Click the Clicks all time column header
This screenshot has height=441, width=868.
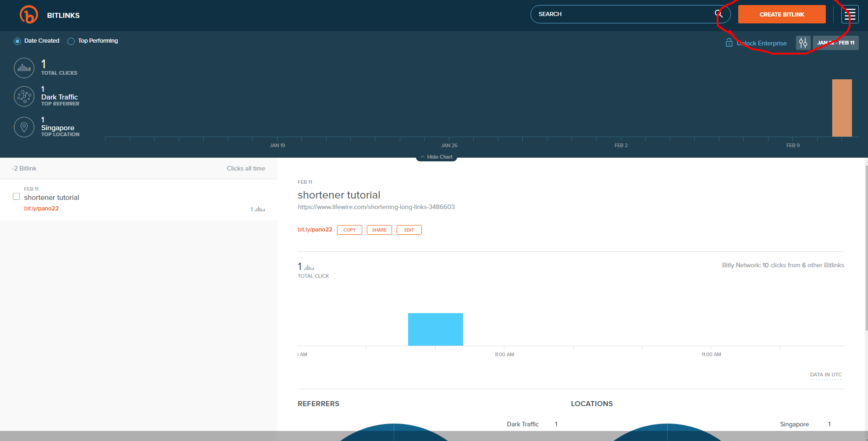coord(246,169)
